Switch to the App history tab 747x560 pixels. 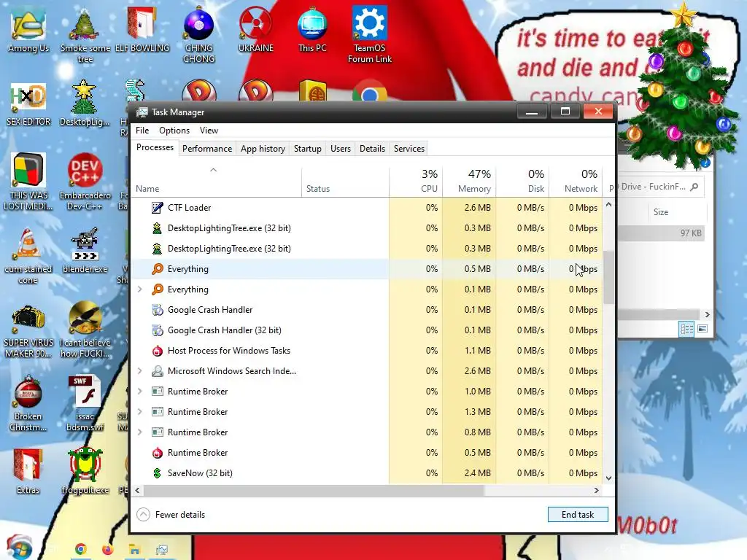pyautogui.click(x=263, y=149)
